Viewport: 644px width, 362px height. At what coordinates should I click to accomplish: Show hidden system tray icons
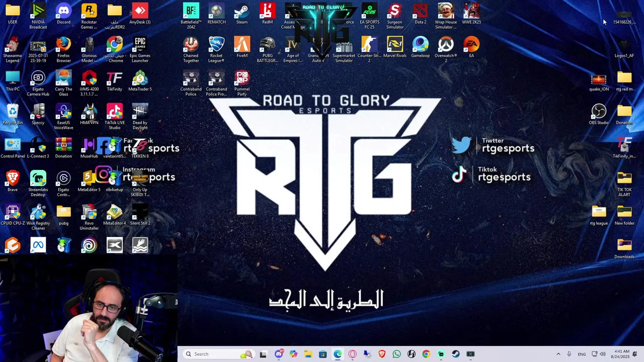[558, 354]
